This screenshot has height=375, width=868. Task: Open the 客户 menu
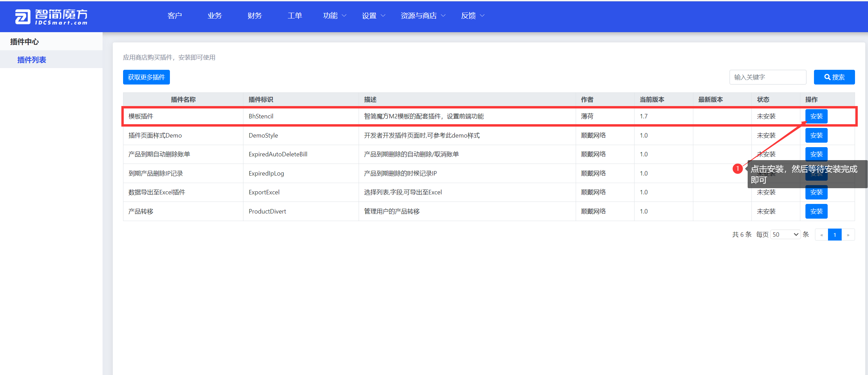[175, 16]
